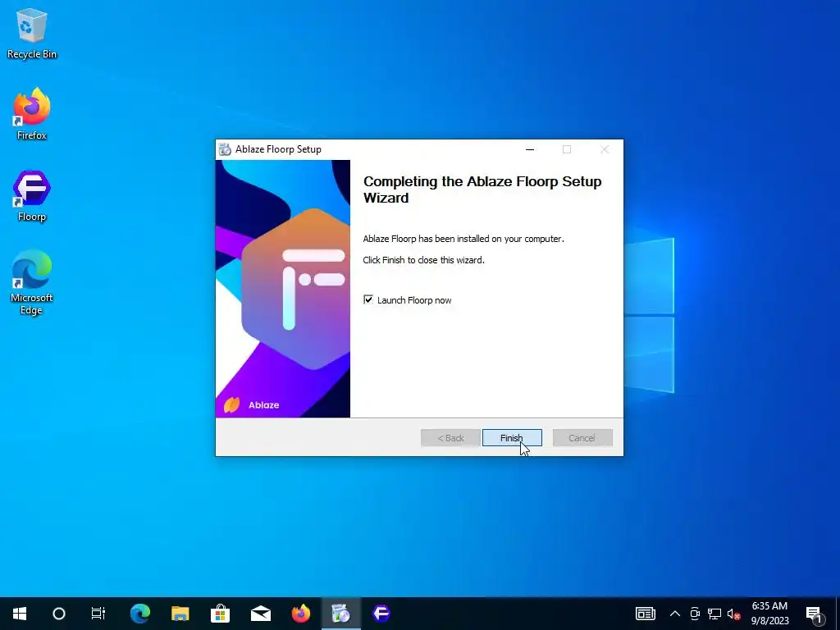The height and width of the screenshot is (630, 840).
Task: Open the Windows Start menu
Action: coord(20,614)
